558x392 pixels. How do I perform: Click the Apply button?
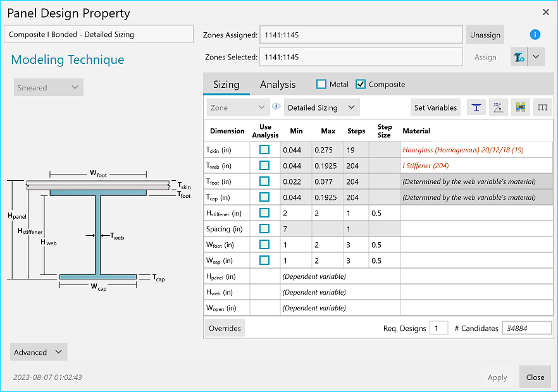(x=497, y=377)
